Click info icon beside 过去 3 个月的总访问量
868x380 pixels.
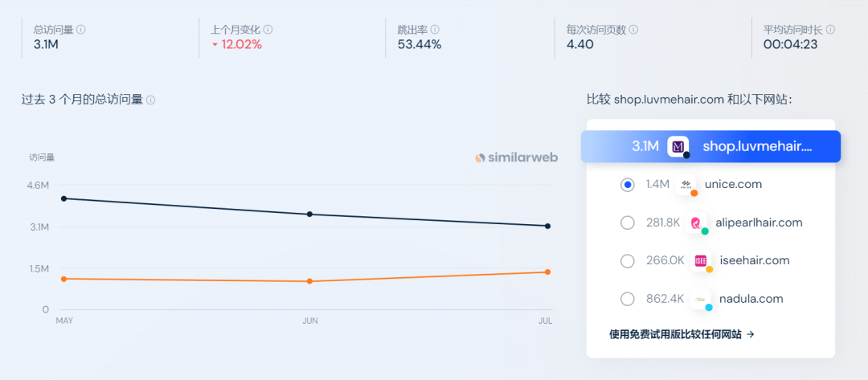[150, 100]
